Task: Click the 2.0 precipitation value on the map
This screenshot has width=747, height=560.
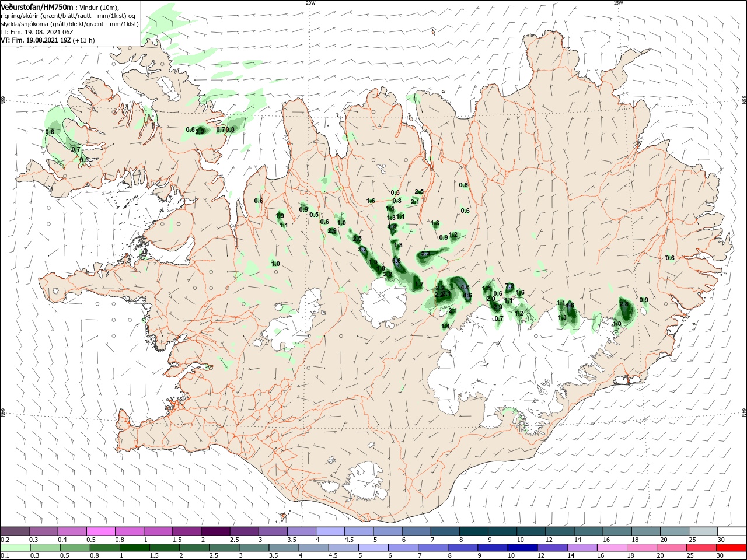Action: coord(491,299)
